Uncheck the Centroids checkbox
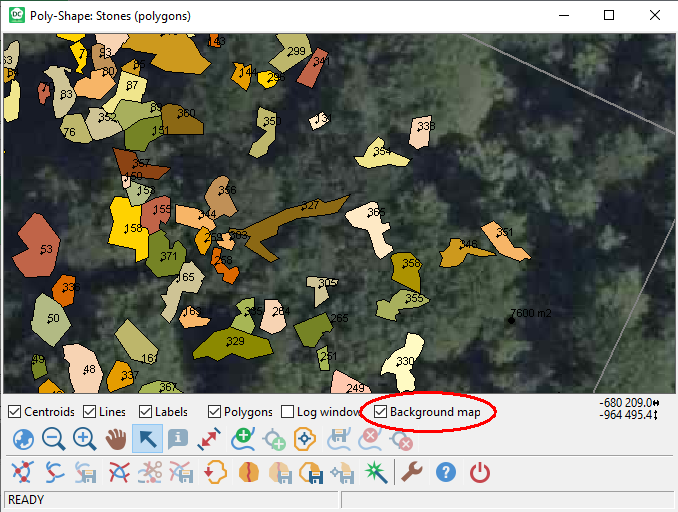 click(14, 412)
